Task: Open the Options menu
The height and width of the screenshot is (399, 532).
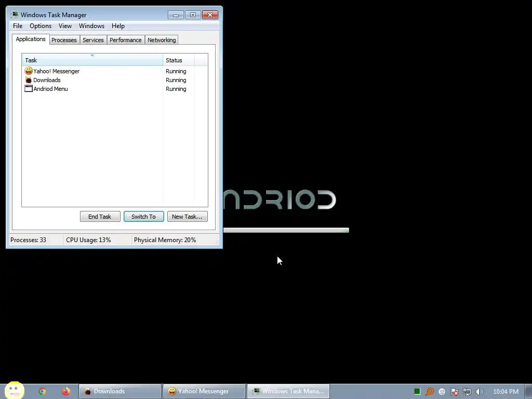Action: [41, 26]
